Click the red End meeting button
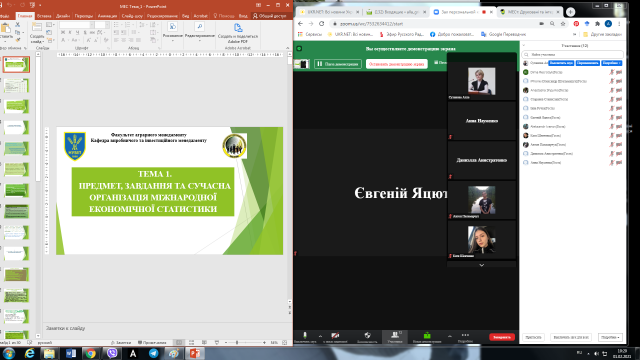This screenshot has height=360, width=640. click(502, 337)
